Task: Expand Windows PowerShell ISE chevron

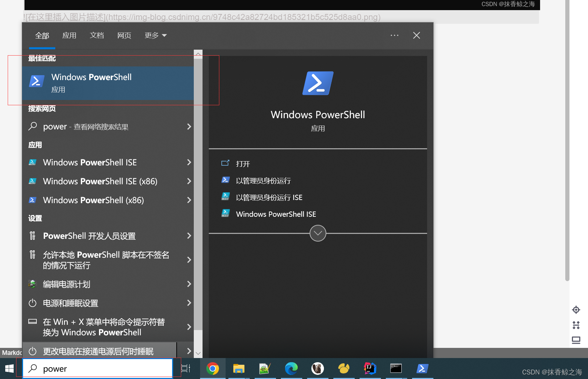Action: (x=189, y=162)
